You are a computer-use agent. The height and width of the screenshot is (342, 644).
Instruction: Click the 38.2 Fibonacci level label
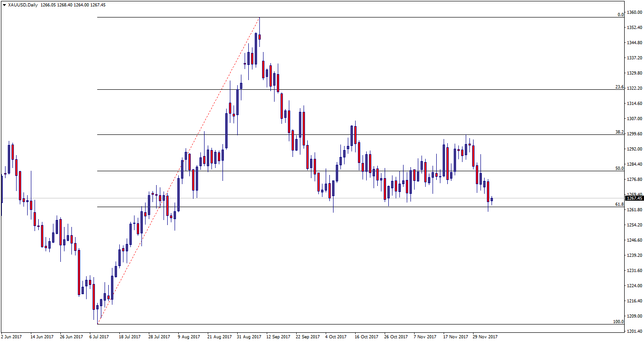pos(619,132)
